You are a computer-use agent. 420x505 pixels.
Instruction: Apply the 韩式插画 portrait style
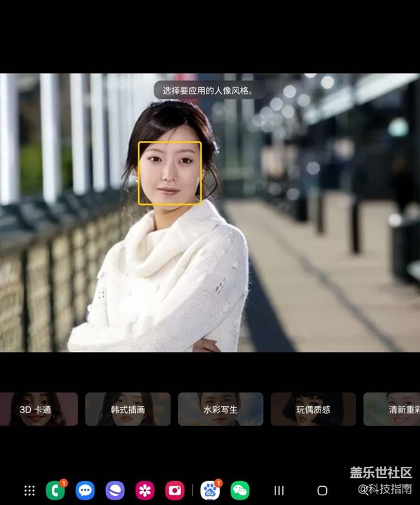(128, 409)
